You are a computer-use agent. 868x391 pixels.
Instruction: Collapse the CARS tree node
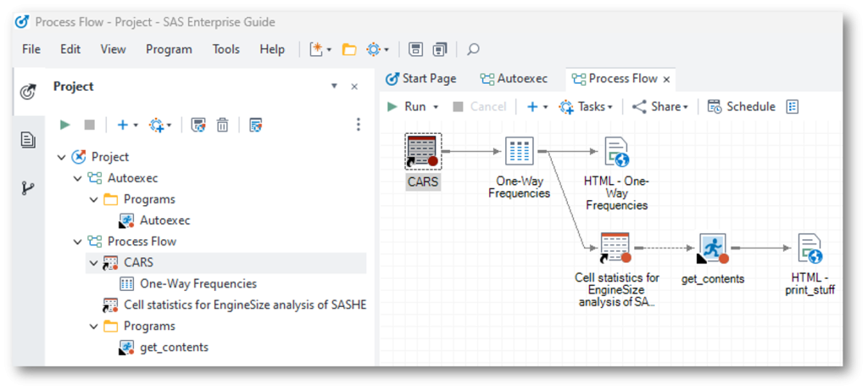[93, 263]
